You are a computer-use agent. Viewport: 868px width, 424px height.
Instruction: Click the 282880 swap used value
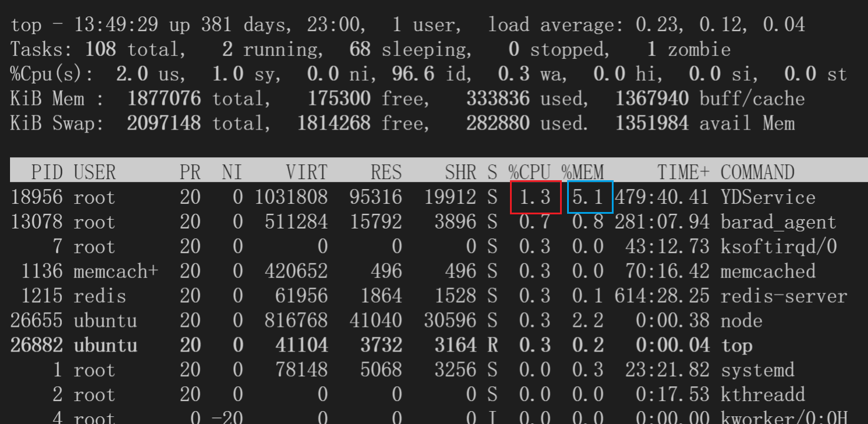498,123
